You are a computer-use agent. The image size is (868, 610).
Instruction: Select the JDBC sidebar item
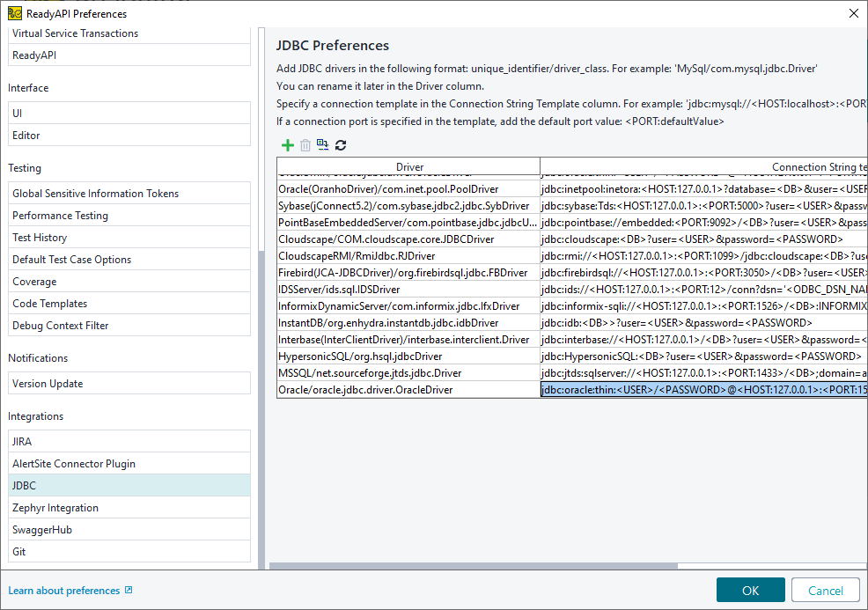(x=129, y=486)
